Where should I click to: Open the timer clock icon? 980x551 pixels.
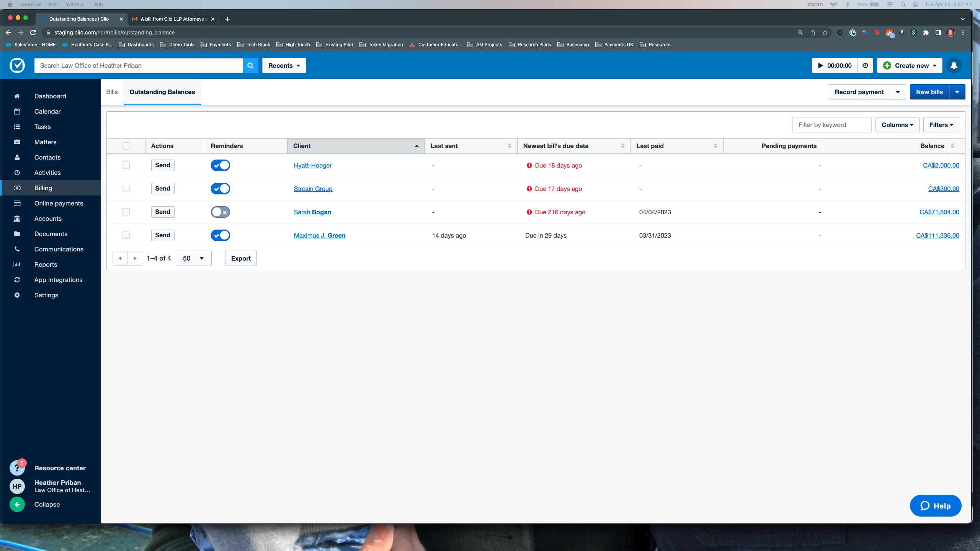point(865,65)
